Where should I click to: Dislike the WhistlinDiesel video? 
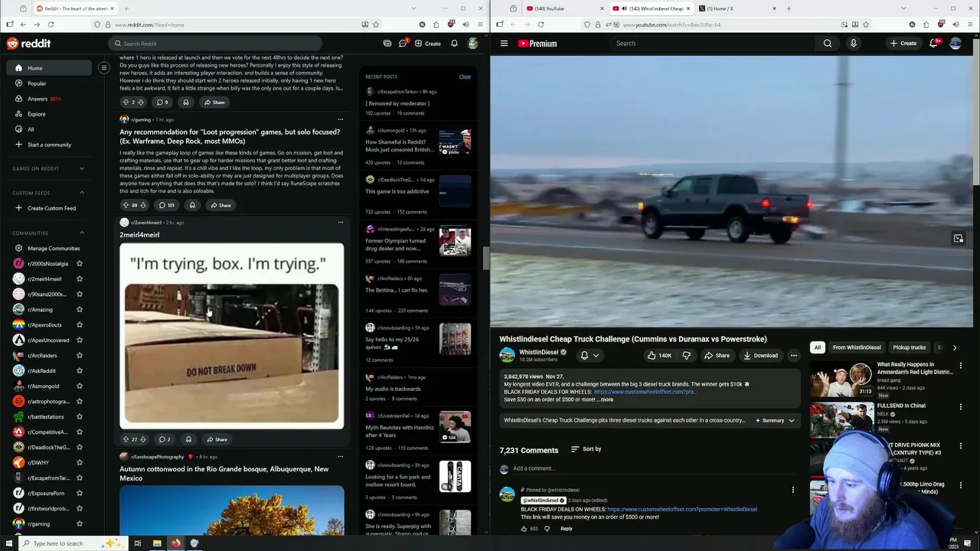coord(686,355)
